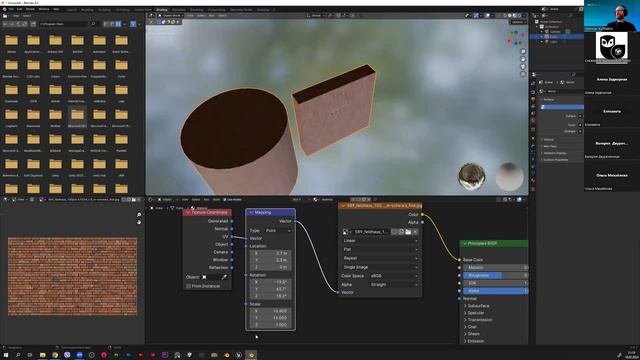Viewport: 640px width, 360px height.
Task: Click the open folder icon in Image Texture node
Action: click(x=408, y=232)
